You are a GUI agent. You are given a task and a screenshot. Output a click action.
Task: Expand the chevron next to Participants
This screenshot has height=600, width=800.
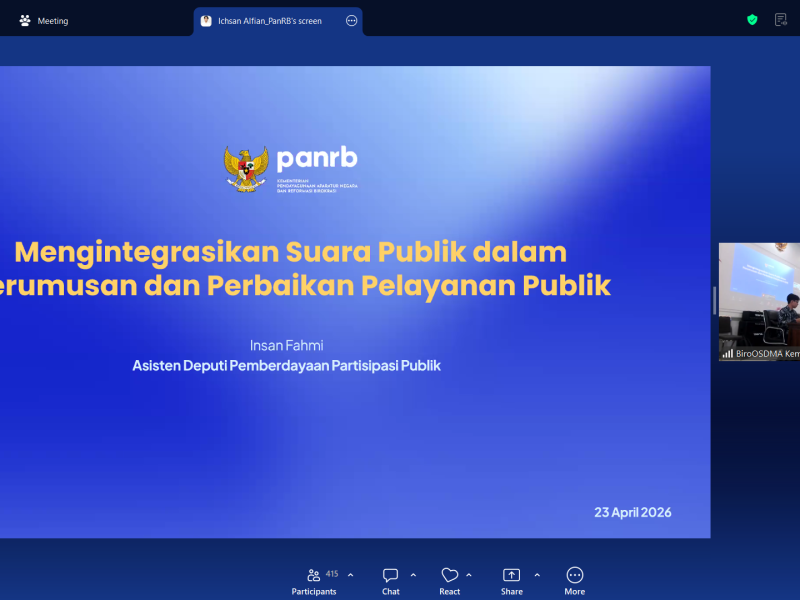(350, 575)
